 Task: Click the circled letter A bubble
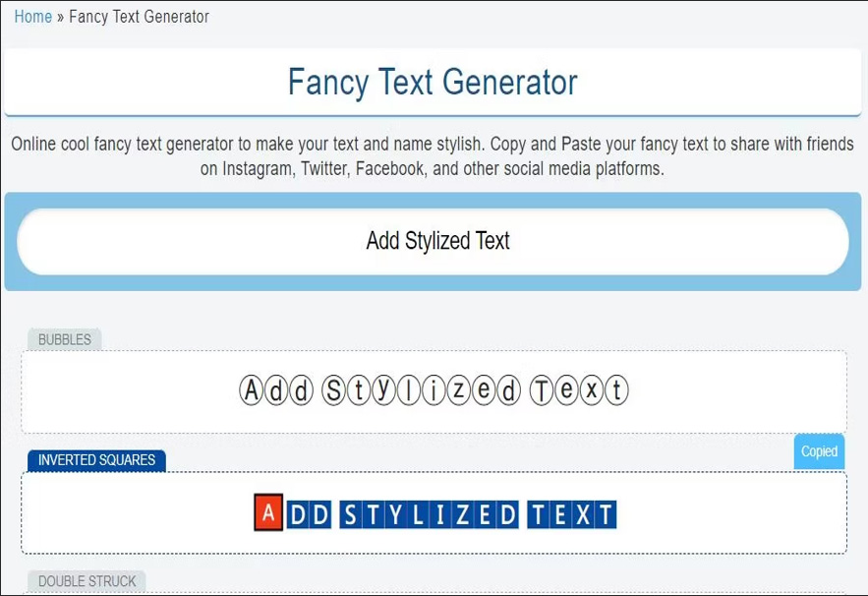(x=252, y=389)
